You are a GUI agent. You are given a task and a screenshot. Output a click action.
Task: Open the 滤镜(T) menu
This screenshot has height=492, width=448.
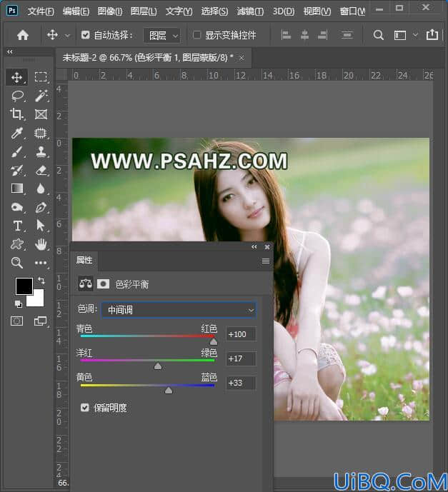click(x=250, y=11)
